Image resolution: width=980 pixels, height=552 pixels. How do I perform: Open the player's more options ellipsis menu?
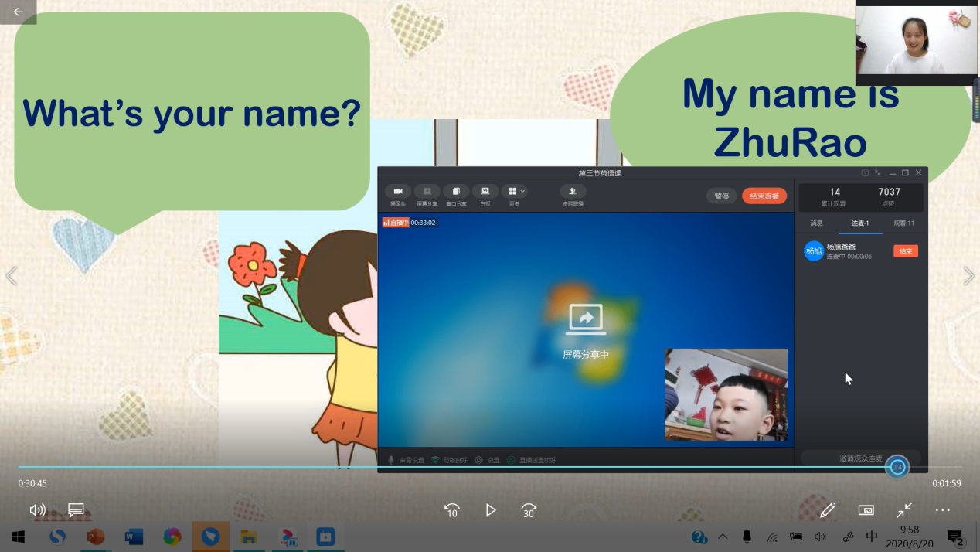[x=942, y=510]
